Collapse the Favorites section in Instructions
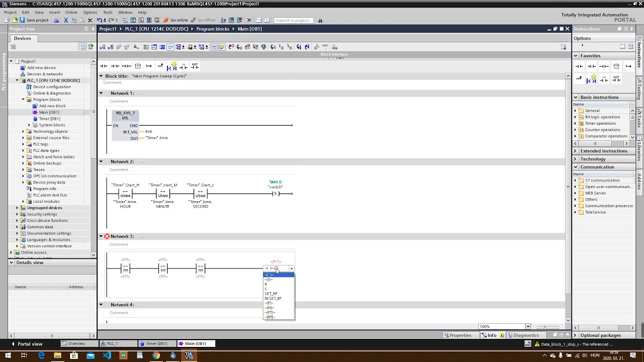Viewport: 644px width, 362px height. click(576, 56)
